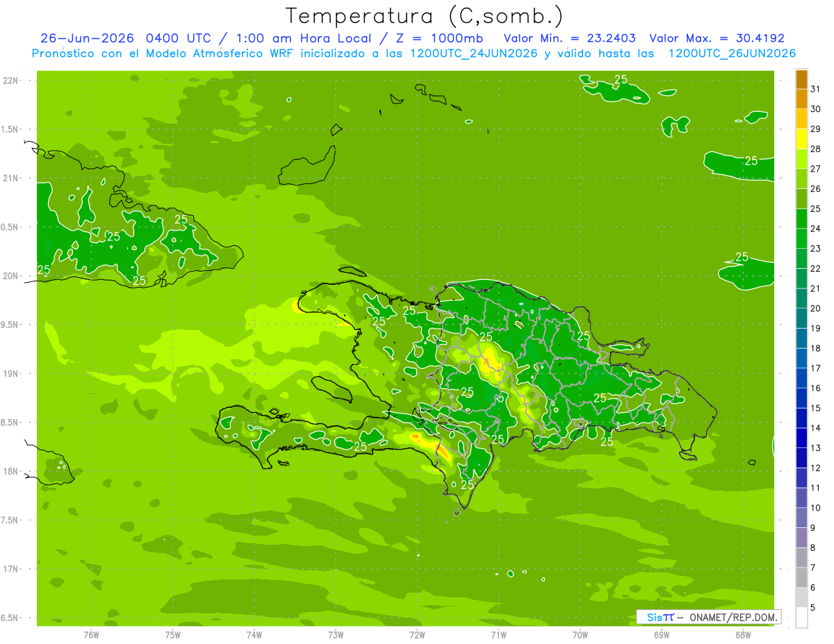Image resolution: width=834 pixels, height=644 pixels.
Task: Click the colorbar scale label '21'
Action: (x=815, y=288)
